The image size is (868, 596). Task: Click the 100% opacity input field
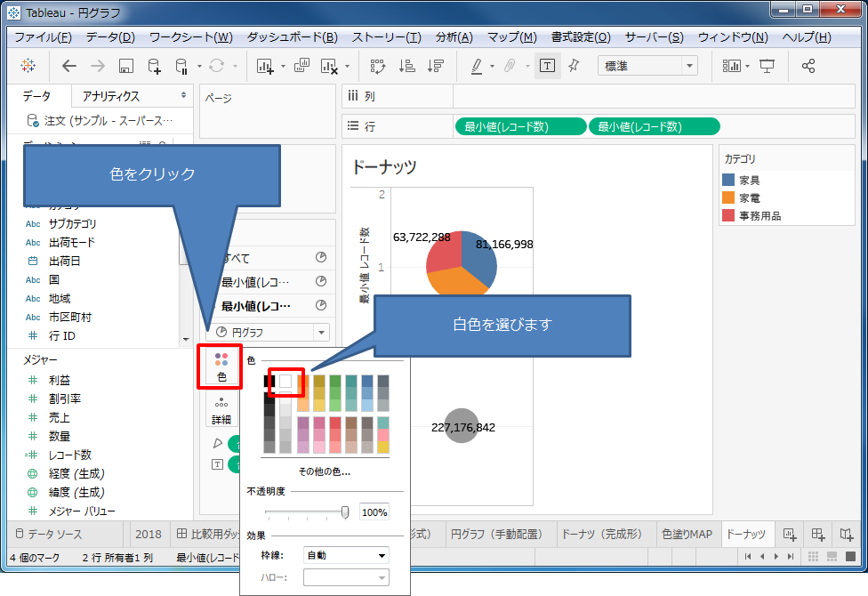(x=374, y=512)
